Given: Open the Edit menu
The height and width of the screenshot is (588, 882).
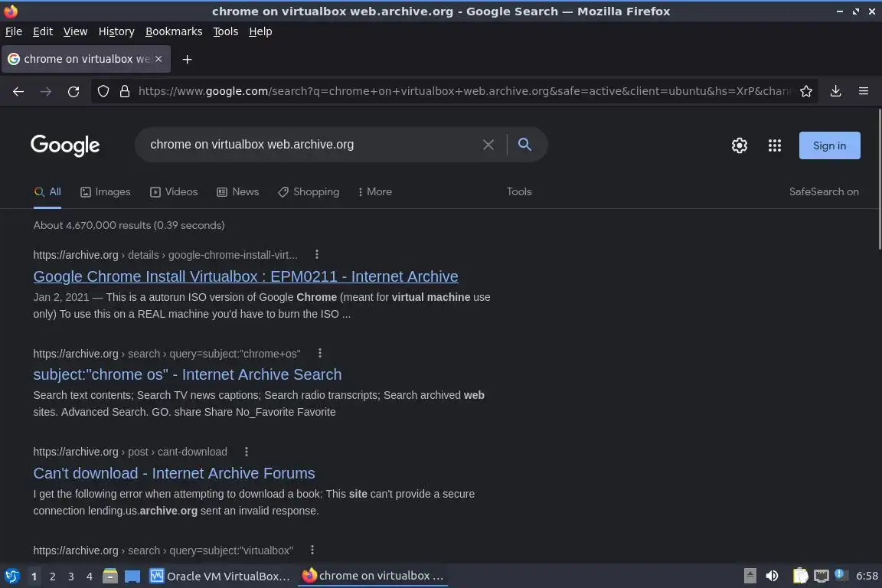Looking at the screenshot, I should tap(43, 31).
